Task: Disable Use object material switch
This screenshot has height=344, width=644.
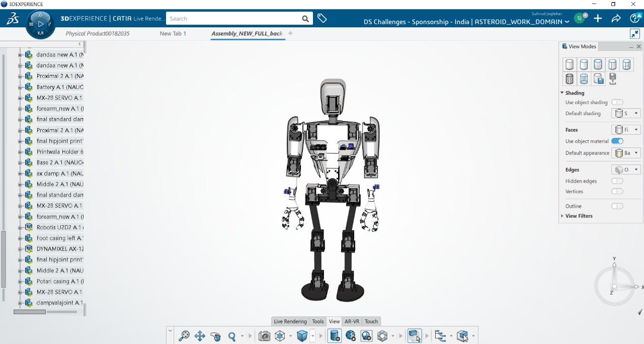Action: tap(617, 141)
